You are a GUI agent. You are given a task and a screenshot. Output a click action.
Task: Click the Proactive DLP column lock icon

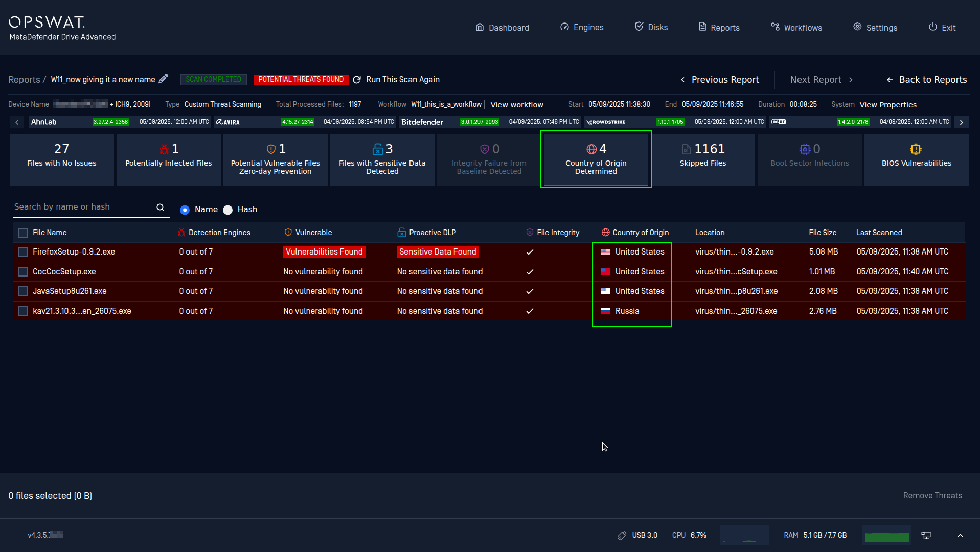tap(401, 233)
